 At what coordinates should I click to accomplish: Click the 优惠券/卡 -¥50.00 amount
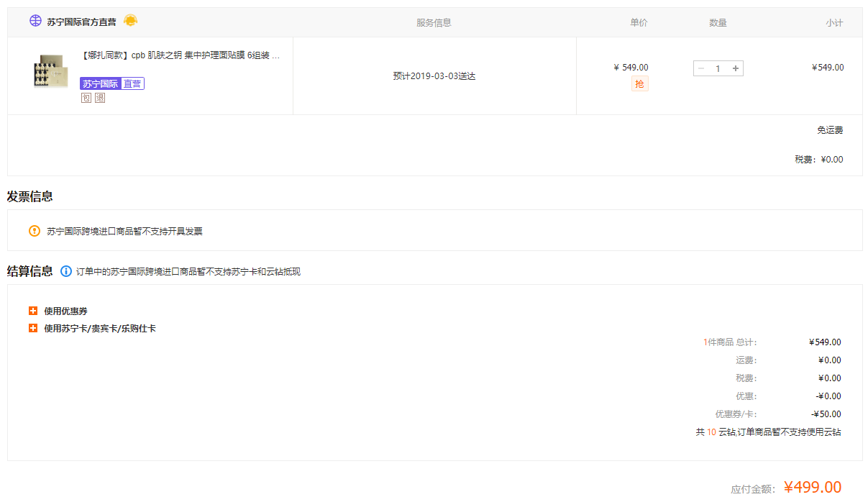tap(826, 414)
